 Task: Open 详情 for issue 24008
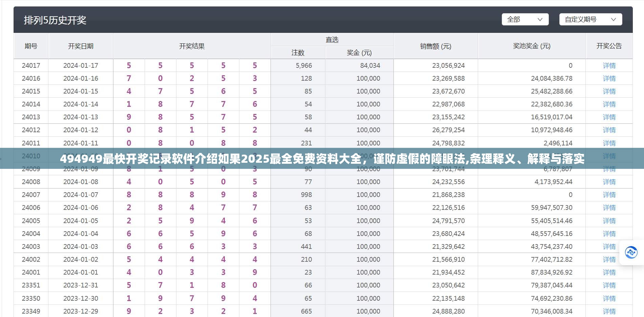pos(609,182)
